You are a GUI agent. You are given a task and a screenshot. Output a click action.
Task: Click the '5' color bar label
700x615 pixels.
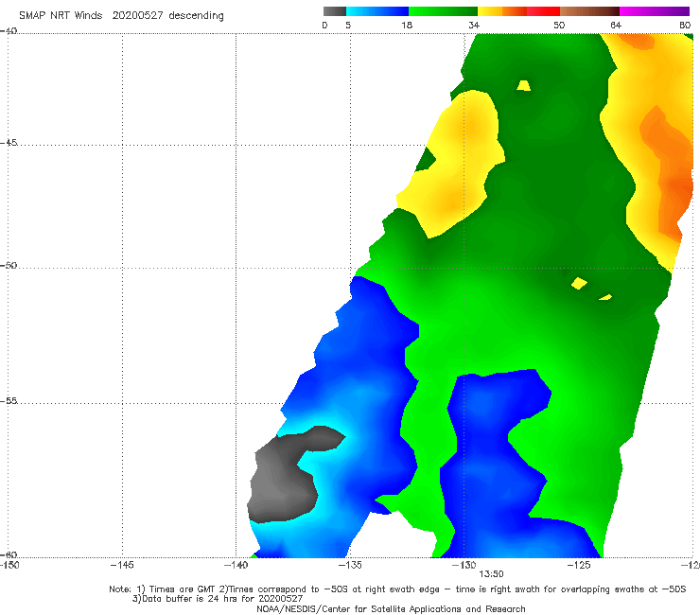click(348, 25)
